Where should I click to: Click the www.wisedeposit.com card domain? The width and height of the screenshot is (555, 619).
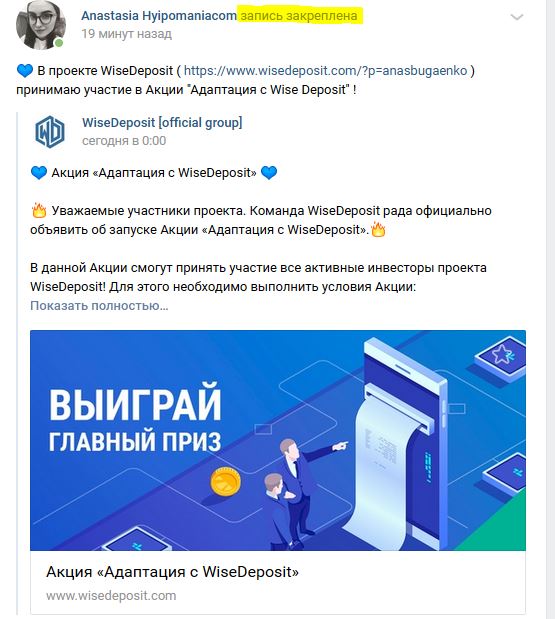[x=111, y=596]
